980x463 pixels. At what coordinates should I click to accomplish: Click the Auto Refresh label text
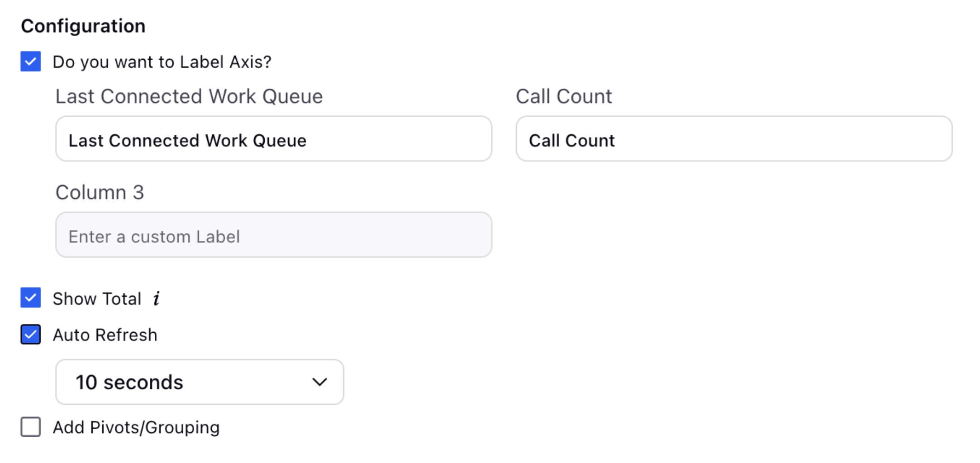(105, 335)
